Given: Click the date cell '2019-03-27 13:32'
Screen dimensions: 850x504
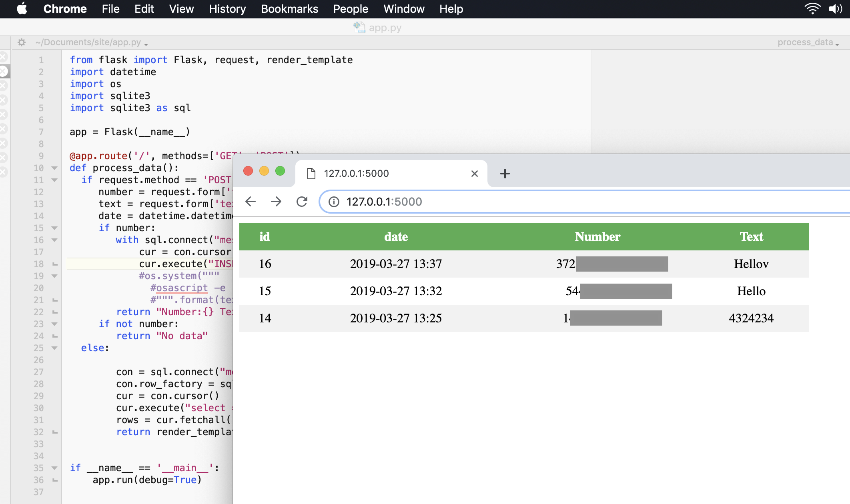Looking at the screenshot, I should (x=396, y=291).
